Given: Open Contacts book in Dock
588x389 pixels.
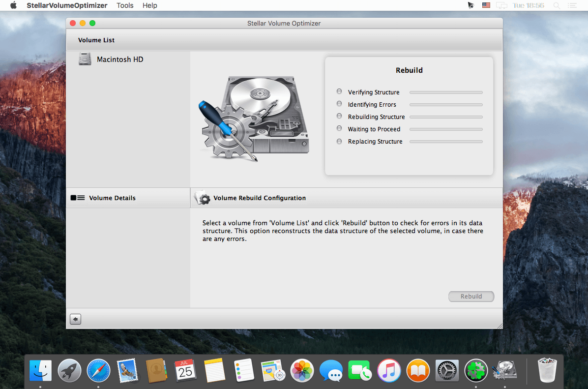Looking at the screenshot, I should point(156,371).
